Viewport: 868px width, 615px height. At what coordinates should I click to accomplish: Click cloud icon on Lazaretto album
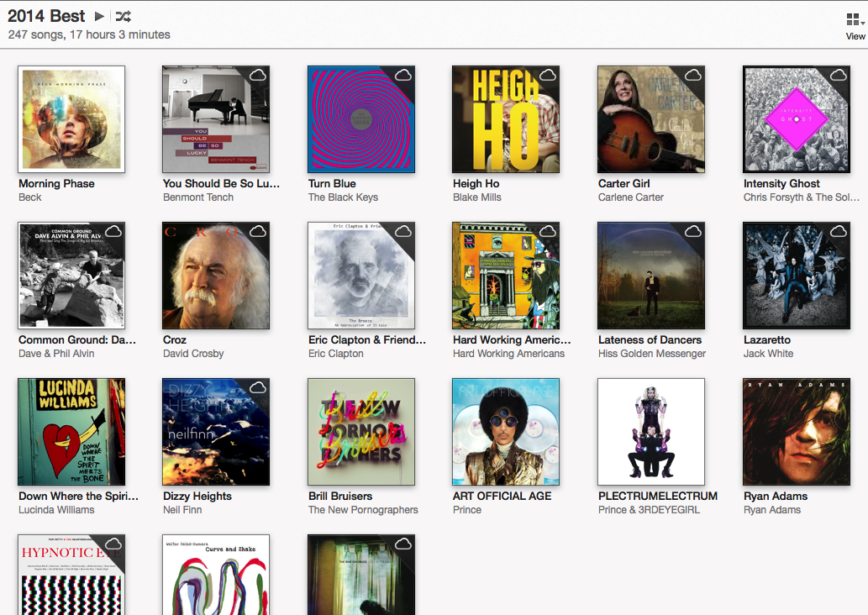coord(838,231)
